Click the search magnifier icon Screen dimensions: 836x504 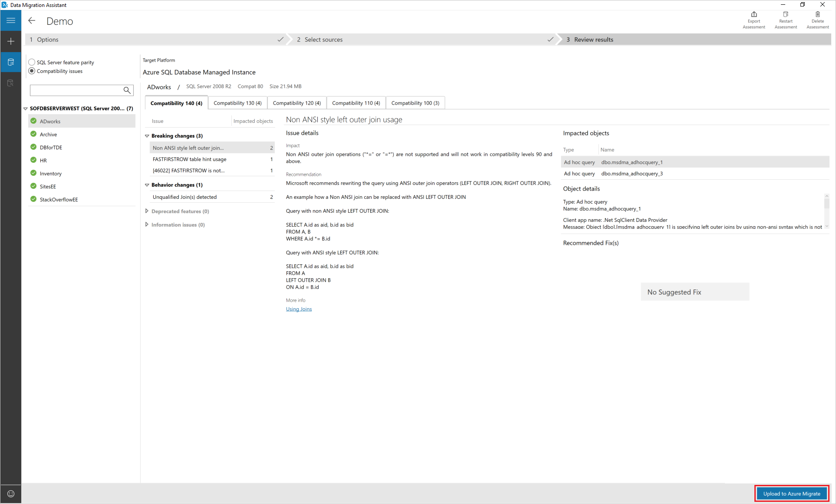127,90
